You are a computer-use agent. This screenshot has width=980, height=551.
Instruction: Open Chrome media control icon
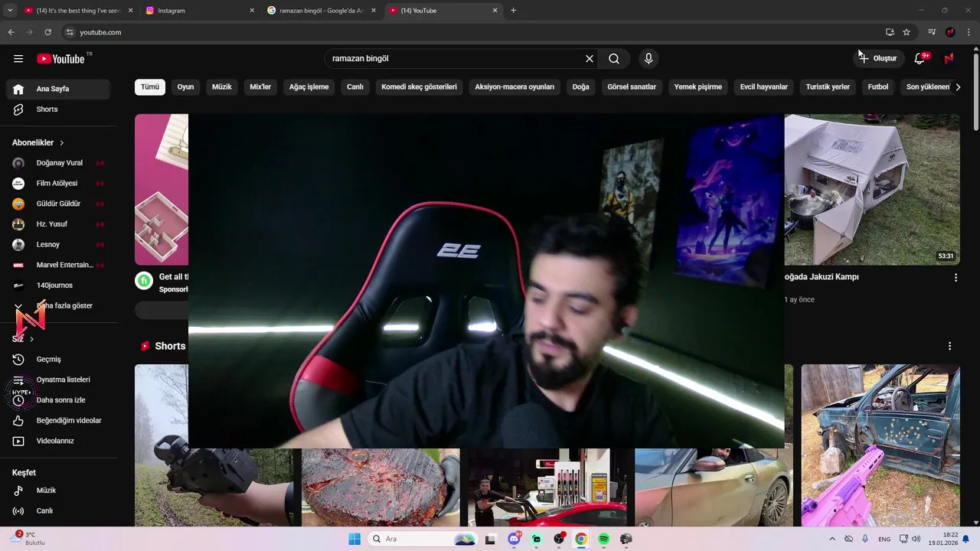932,32
